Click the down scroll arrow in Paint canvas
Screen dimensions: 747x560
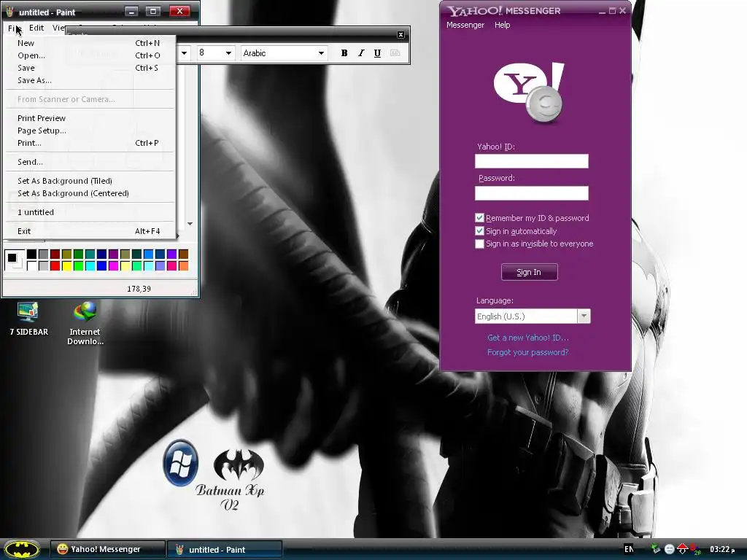190,223
